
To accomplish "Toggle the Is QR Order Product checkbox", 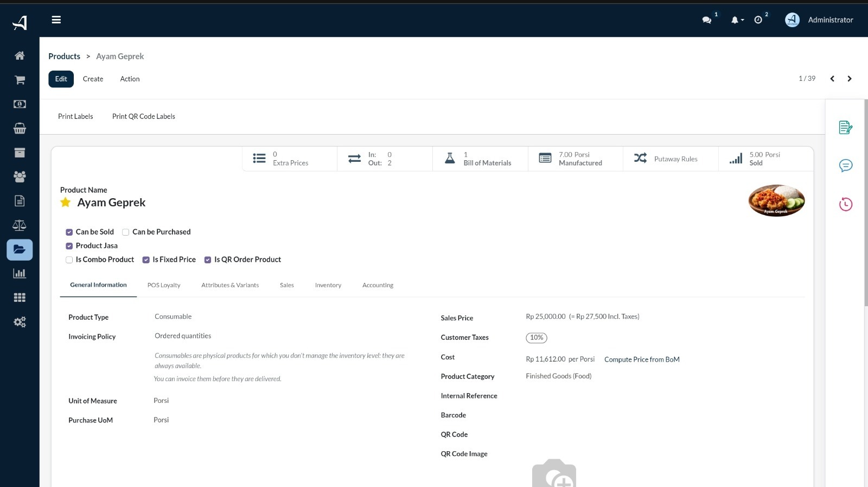I will click(x=207, y=260).
